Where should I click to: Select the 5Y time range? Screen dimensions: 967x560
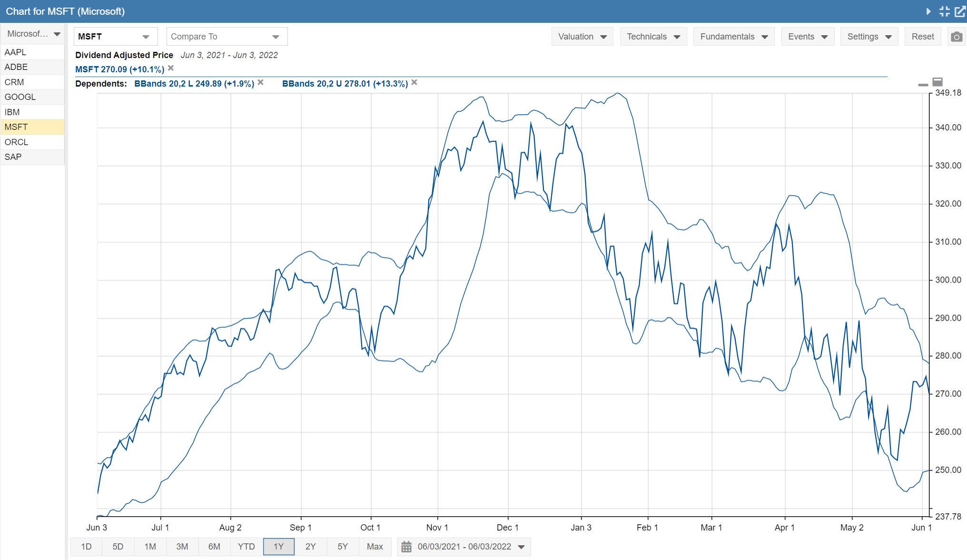point(343,547)
